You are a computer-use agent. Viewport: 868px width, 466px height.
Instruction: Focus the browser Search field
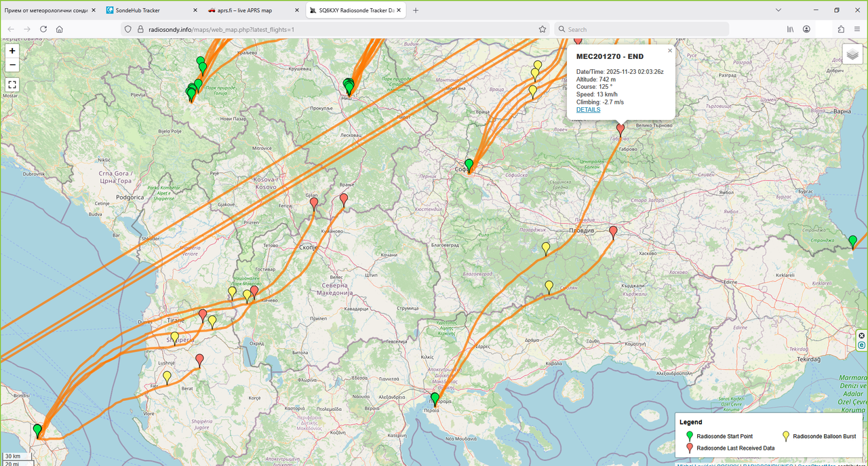[642, 29]
